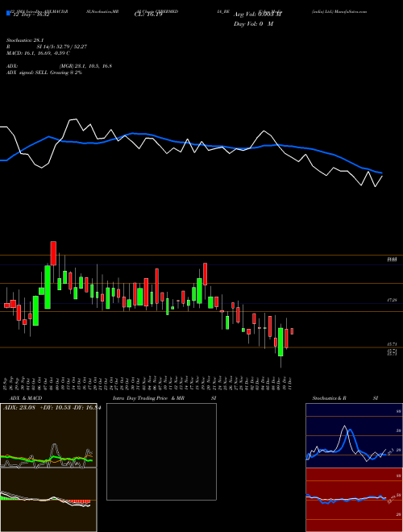This screenshot has width=403, height=532.
Task: Click the 15.71 price level label
Action: (x=392, y=344)
